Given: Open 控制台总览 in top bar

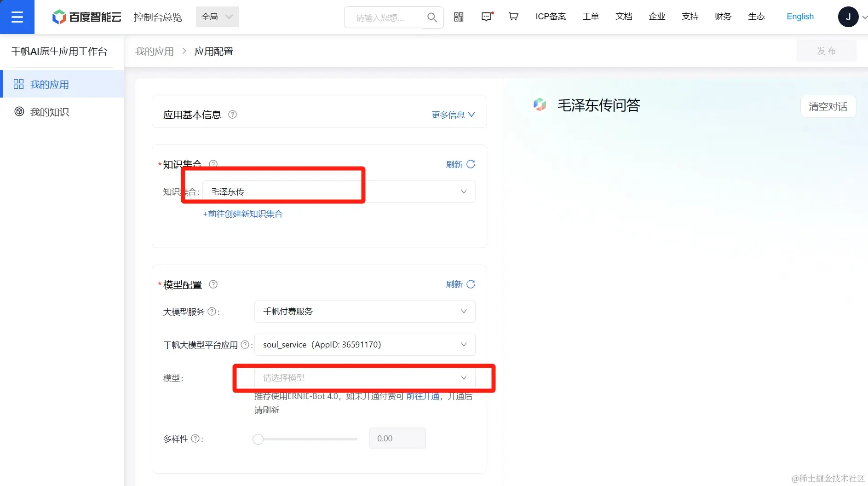Looking at the screenshot, I should pos(158,17).
